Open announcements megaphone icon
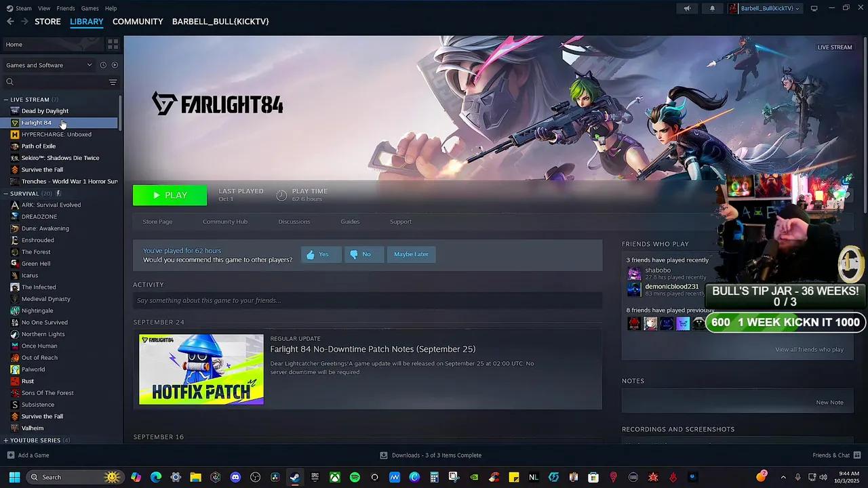 [x=687, y=8]
